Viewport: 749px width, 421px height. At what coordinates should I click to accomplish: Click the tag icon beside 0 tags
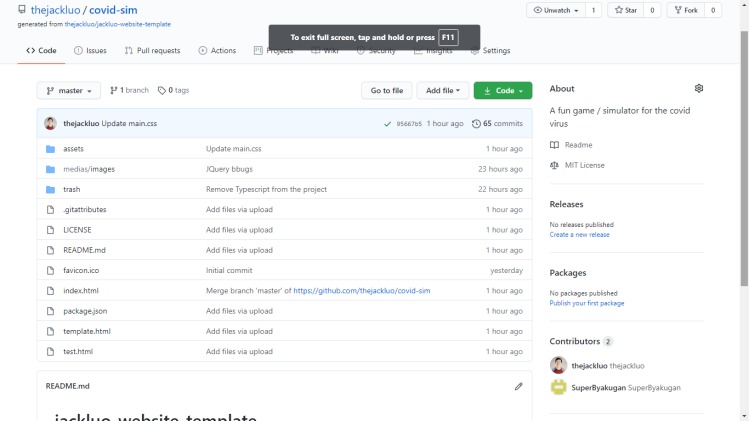tap(162, 90)
